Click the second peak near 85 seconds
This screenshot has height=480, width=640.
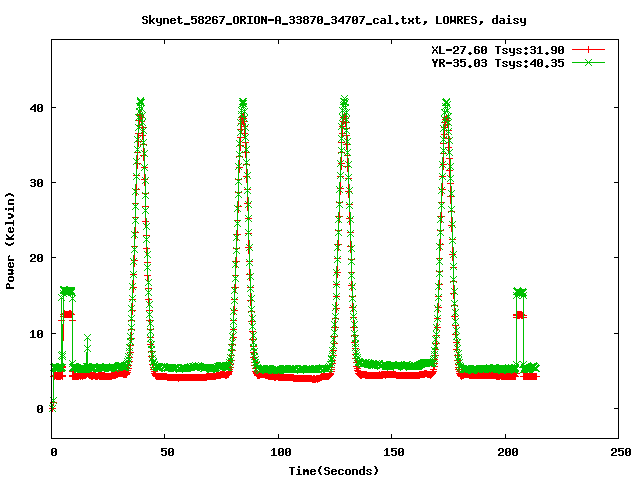243,102
